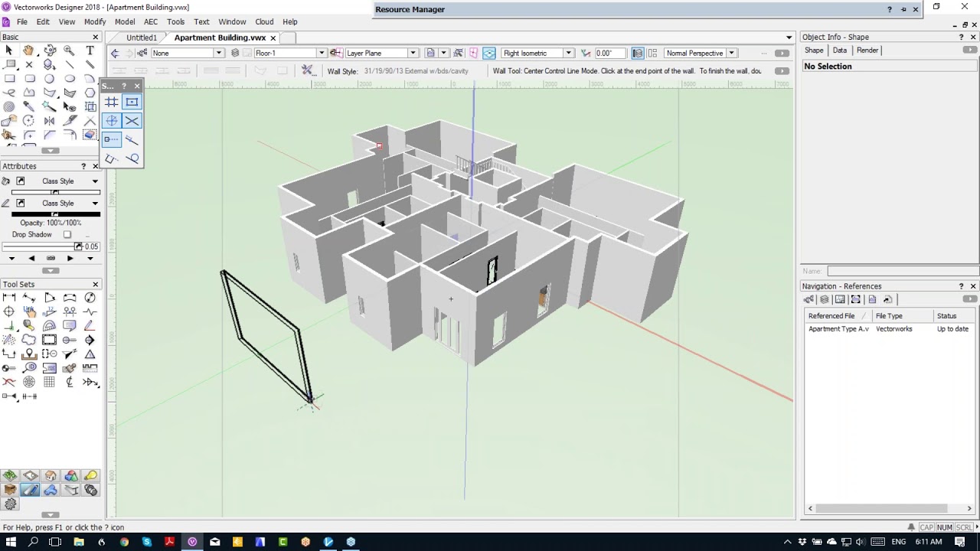Toggle Snap to Intersection in snapping palette

click(x=132, y=120)
